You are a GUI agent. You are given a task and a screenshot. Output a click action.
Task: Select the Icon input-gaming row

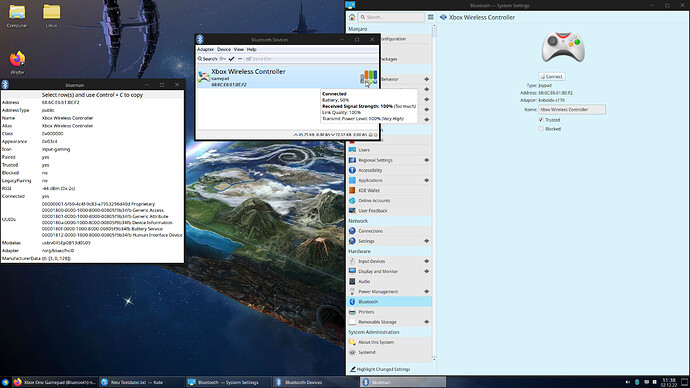(x=92, y=149)
